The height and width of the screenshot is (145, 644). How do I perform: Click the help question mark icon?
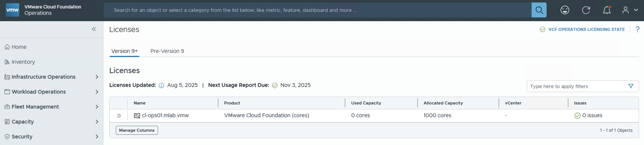pos(637,30)
